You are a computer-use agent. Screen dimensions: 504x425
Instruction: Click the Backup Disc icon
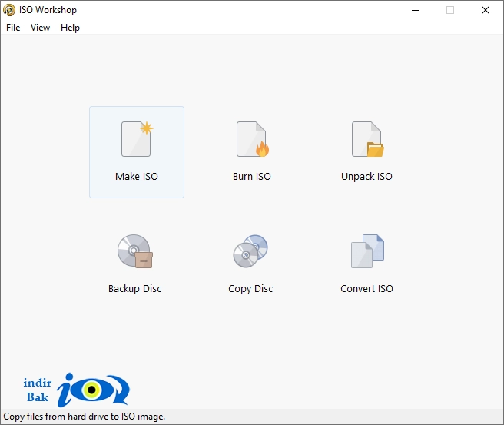[x=135, y=251]
